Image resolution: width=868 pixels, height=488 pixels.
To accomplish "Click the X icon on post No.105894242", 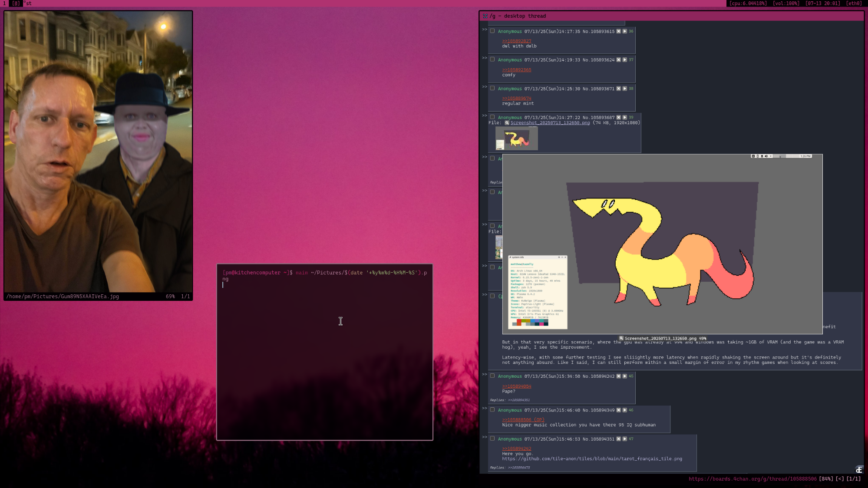I will tap(618, 376).
